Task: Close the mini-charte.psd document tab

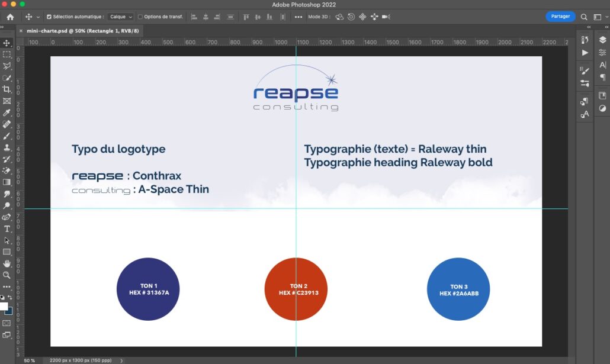Action: point(21,31)
